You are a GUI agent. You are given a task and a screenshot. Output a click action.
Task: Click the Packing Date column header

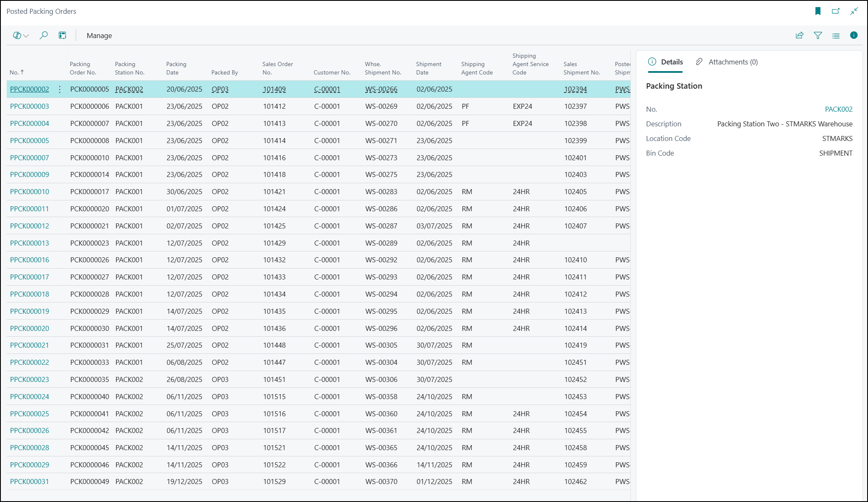pyautogui.click(x=176, y=68)
